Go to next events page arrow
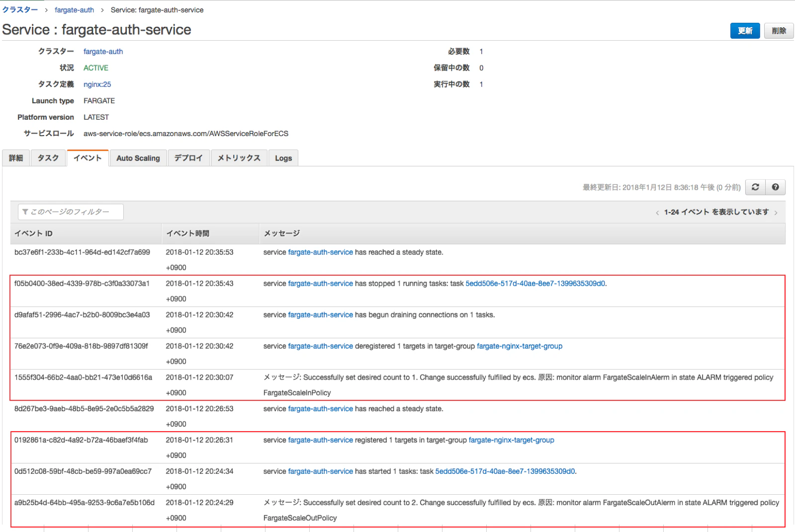This screenshot has width=795, height=532. [776, 213]
